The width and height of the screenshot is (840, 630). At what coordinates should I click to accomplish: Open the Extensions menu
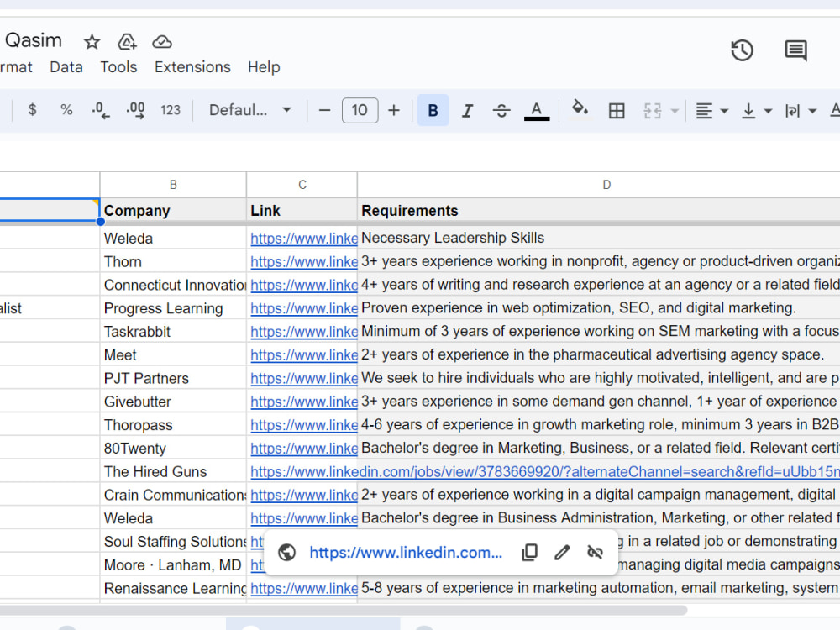tap(192, 67)
